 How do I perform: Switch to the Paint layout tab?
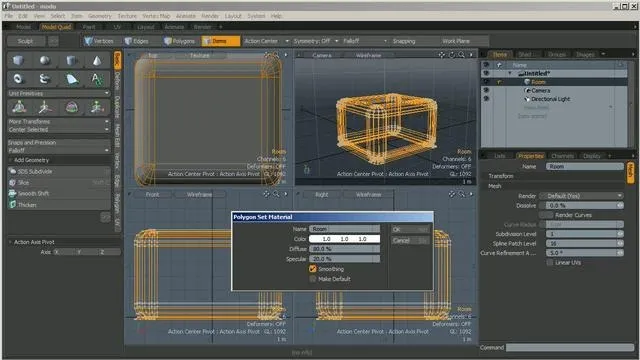(89, 27)
